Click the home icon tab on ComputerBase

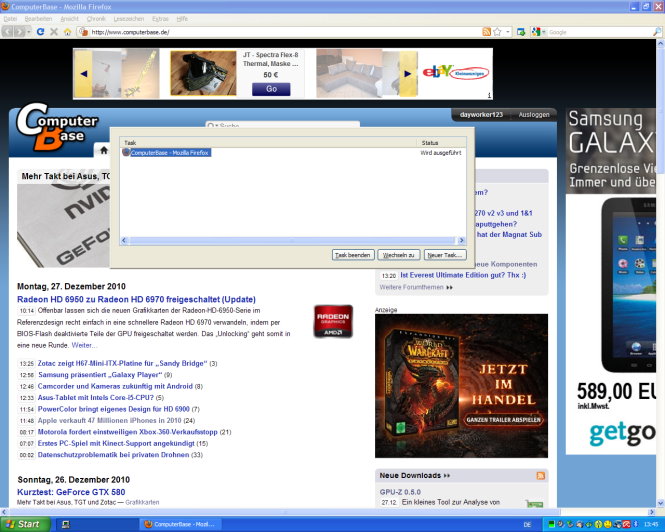[104, 150]
